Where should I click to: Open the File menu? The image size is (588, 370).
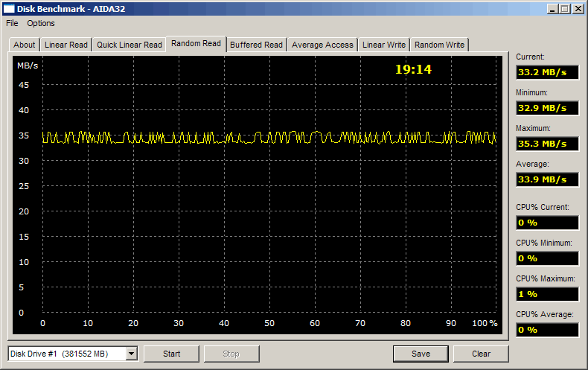tap(12, 23)
